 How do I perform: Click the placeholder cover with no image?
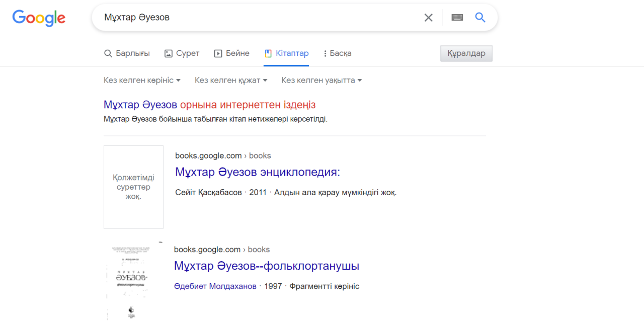click(133, 187)
